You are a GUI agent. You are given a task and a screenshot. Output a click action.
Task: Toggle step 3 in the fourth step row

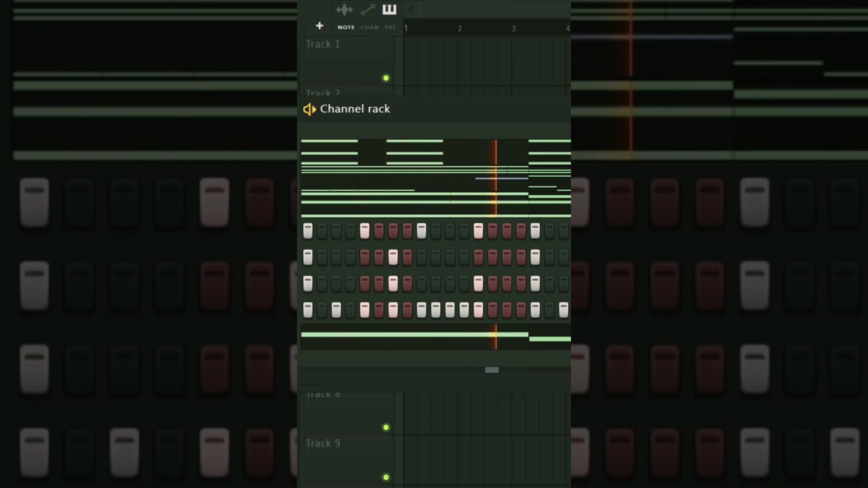coord(336,310)
